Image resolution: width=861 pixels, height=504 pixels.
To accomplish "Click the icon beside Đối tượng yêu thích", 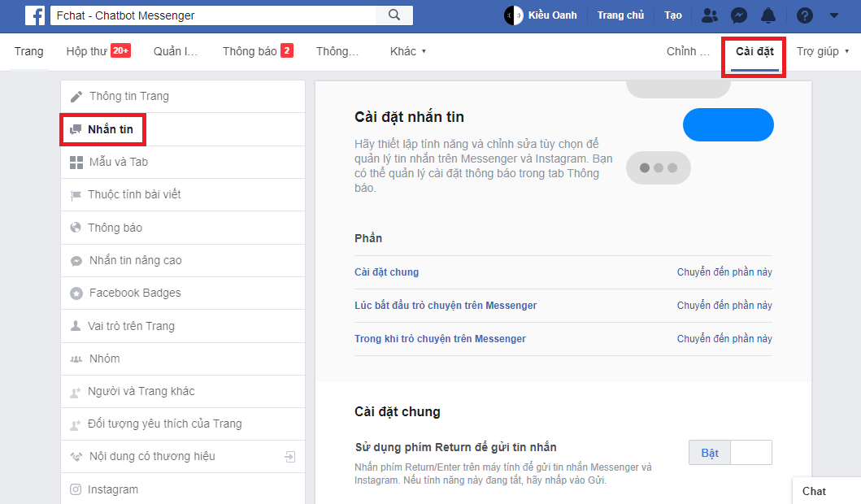I will (76, 424).
